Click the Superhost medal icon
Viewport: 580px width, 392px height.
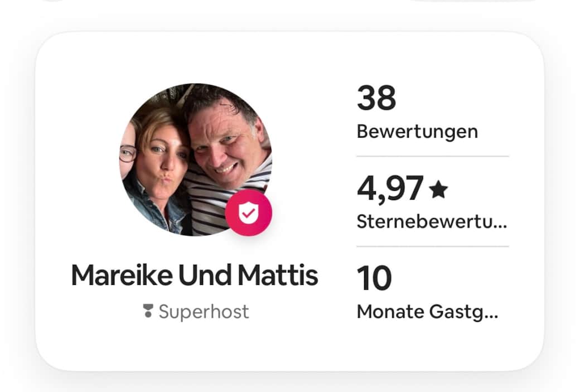pos(148,311)
